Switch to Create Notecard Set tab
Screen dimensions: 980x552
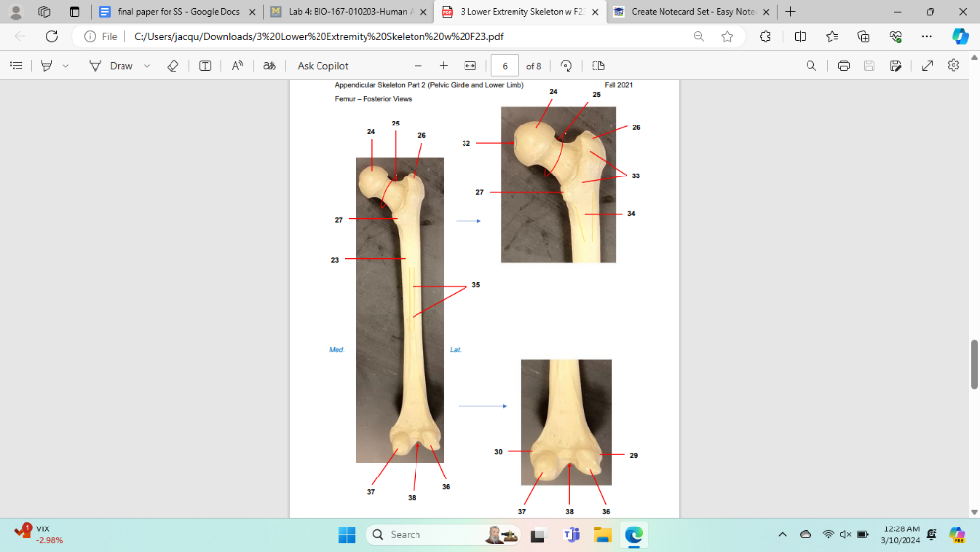pyautogui.click(x=686, y=12)
